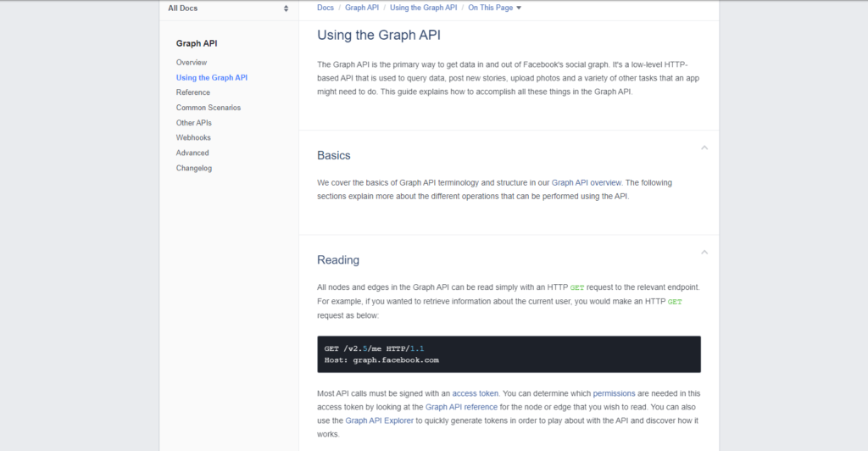Viewport: 868px width, 451px height.
Task: Open the Graph API Explorer link
Action: tap(379, 420)
